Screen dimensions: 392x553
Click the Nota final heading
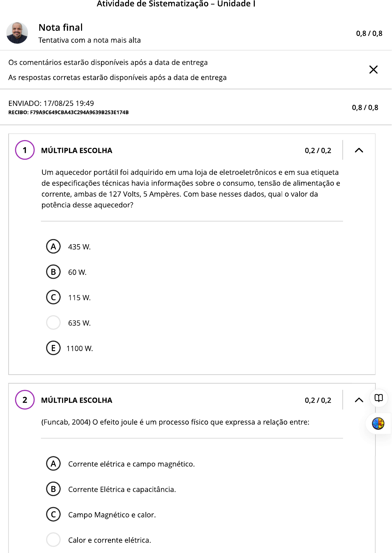tap(61, 28)
